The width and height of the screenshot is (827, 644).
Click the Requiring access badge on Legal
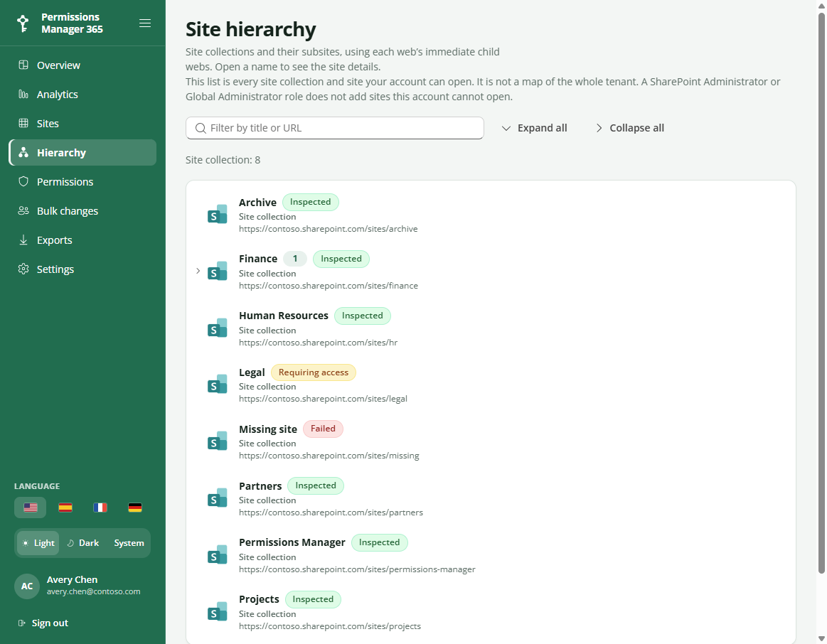(x=314, y=372)
